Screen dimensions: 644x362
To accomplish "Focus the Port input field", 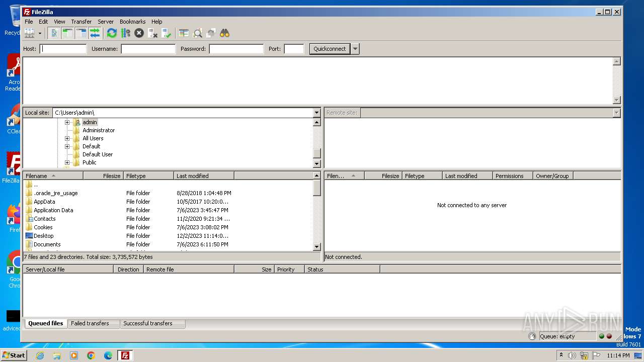I will coord(294,49).
